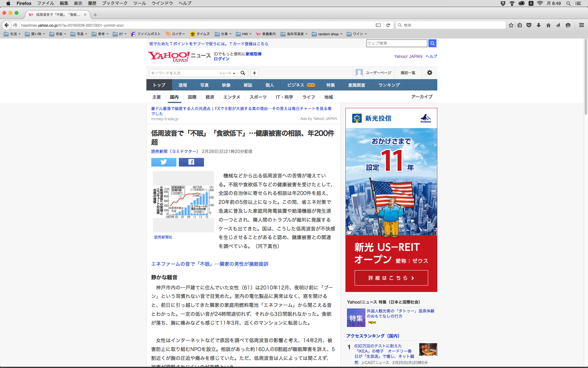The image size is (588, 368).
Task: Click the Firefox bookmark star icon
Action: 511,25
